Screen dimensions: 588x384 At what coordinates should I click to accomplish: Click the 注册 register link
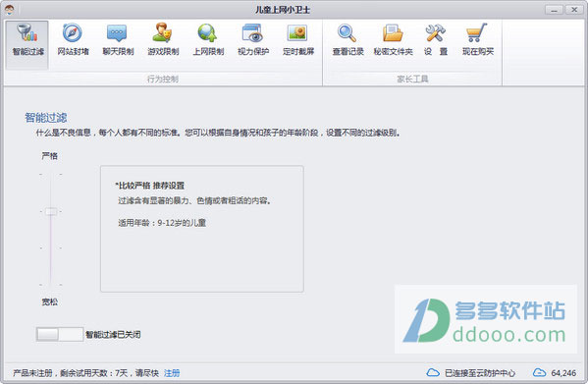[x=172, y=373]
